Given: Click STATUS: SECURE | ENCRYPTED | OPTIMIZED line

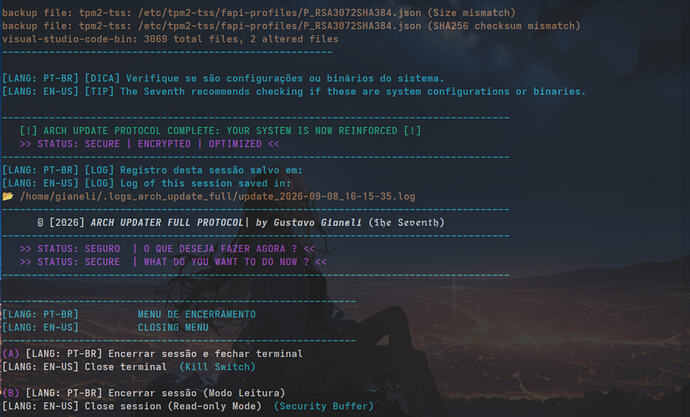Looking at the screenshot, I should [x=149, y=144].
